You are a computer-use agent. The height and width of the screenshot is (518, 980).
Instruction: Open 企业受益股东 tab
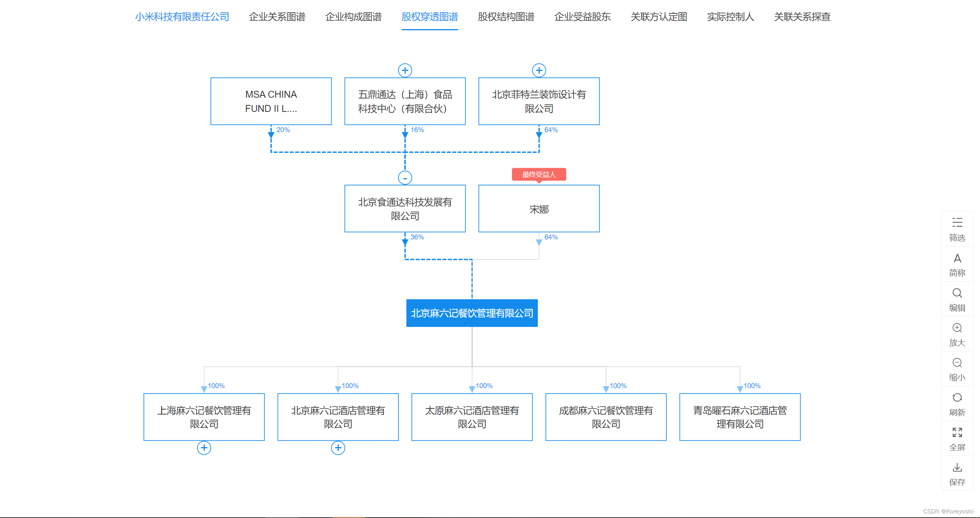[x=583, y=17]
